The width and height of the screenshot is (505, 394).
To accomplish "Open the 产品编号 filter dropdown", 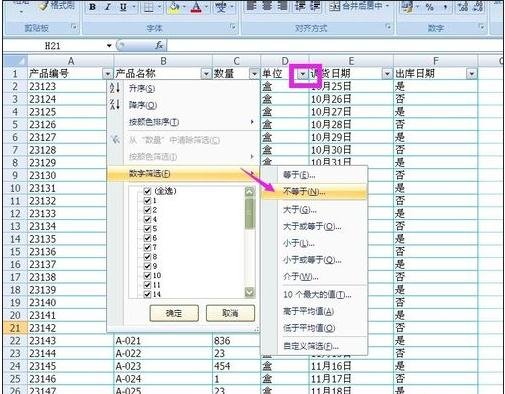I will pos(107,74).
